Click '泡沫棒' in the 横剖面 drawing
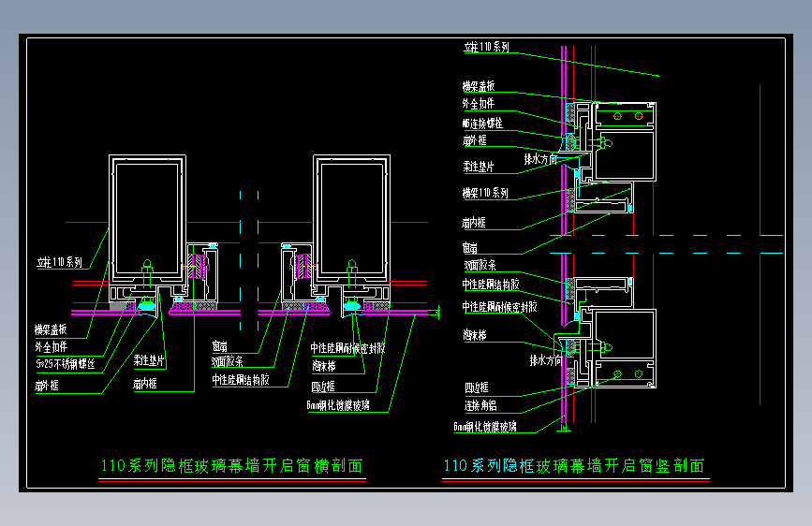The height and width of the screenshot is (526, 812). pyautogui.click(x=324, y=367)
